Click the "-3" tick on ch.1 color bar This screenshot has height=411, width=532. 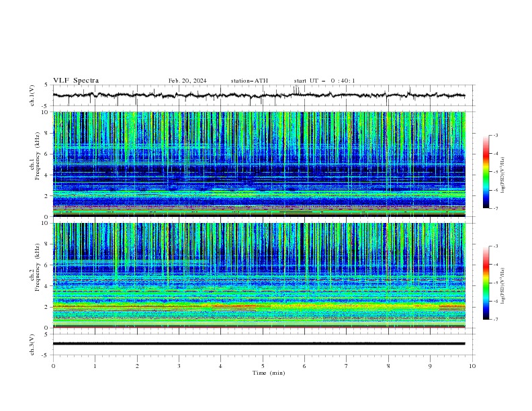pos(496,135)
